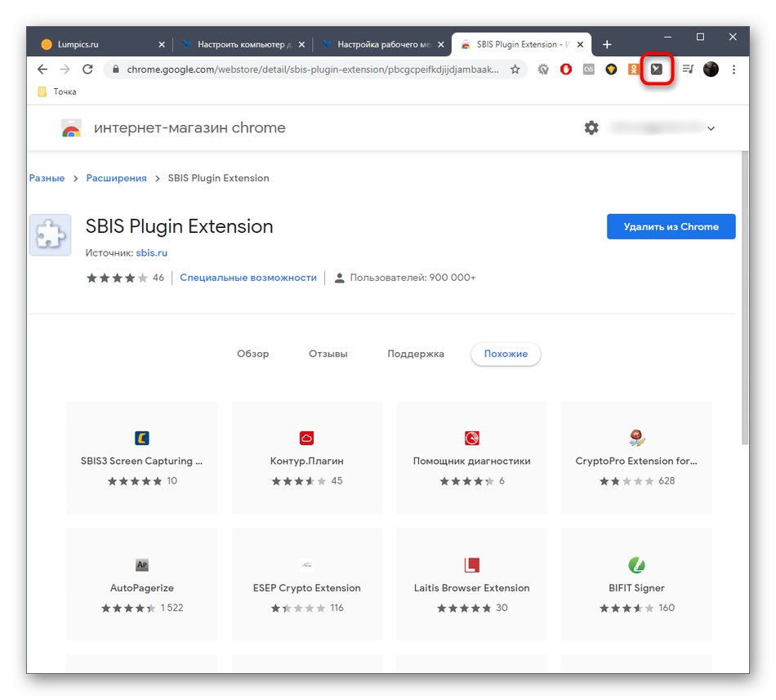Click the address bar URL
776x700 pixels.
(313, 69)
